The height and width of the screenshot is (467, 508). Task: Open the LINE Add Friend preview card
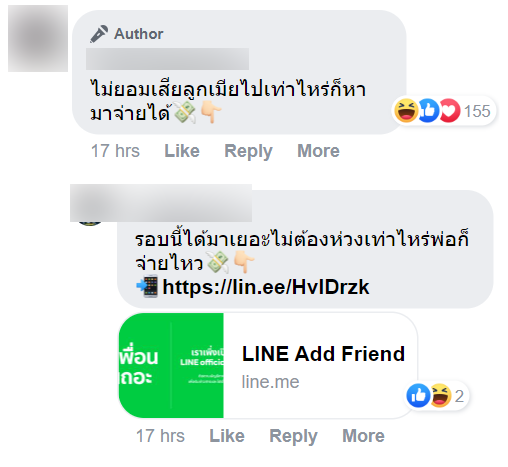click(x=268, y=365)
